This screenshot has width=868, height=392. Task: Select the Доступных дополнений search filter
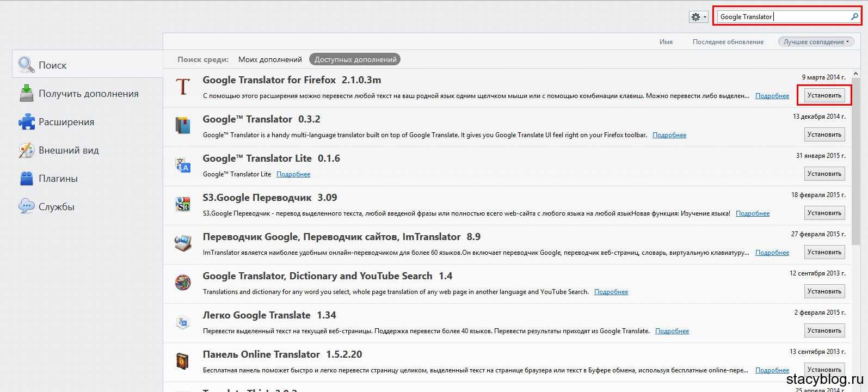(355, 59)
